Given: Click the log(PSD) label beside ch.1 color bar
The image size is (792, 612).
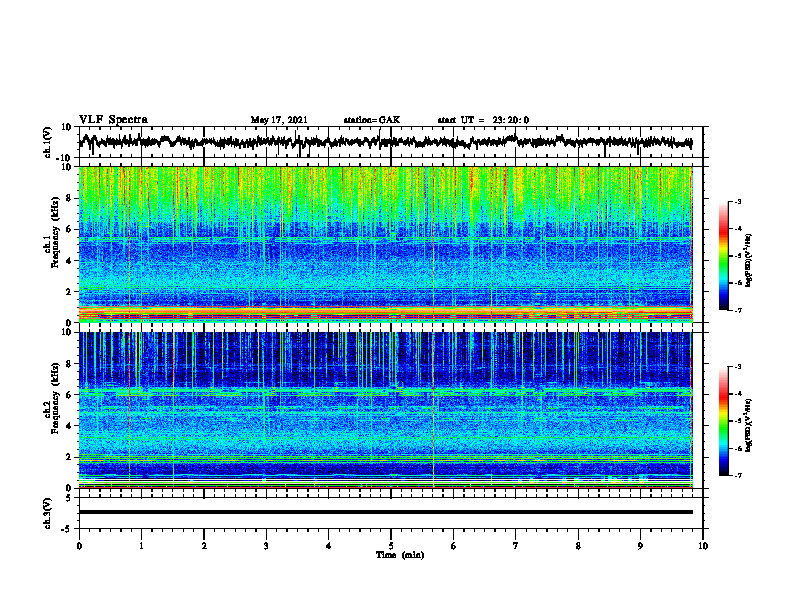Looking at the screenshot, I should click(749, 260).
